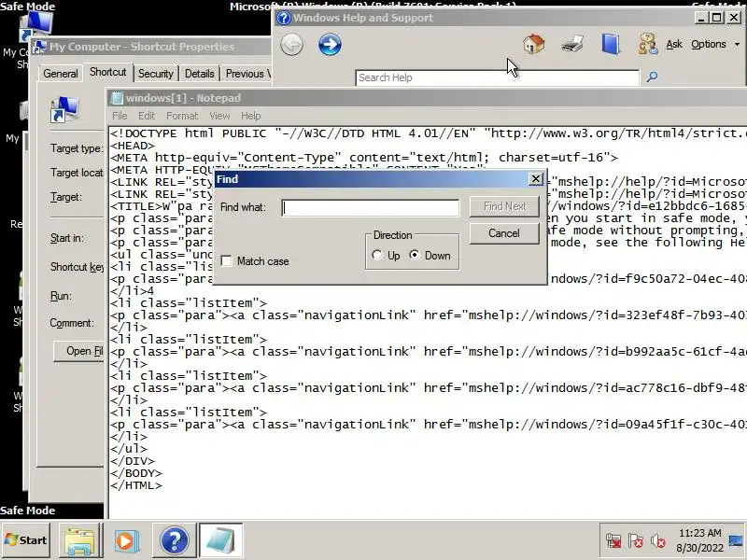Click the </ul> line in Notepad

tap(129, 449)
